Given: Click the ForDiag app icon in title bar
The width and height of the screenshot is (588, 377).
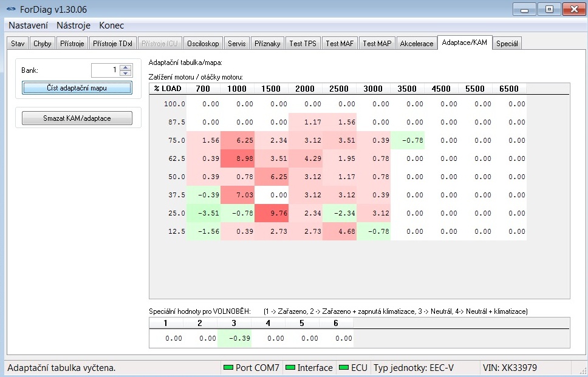Looking at the screenshot, I should (x=11, y=10).
